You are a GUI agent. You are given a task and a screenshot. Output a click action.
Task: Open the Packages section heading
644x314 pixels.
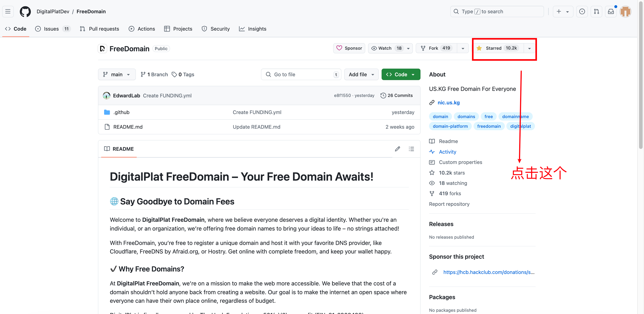pyautogui.click(x=442, y=297)
